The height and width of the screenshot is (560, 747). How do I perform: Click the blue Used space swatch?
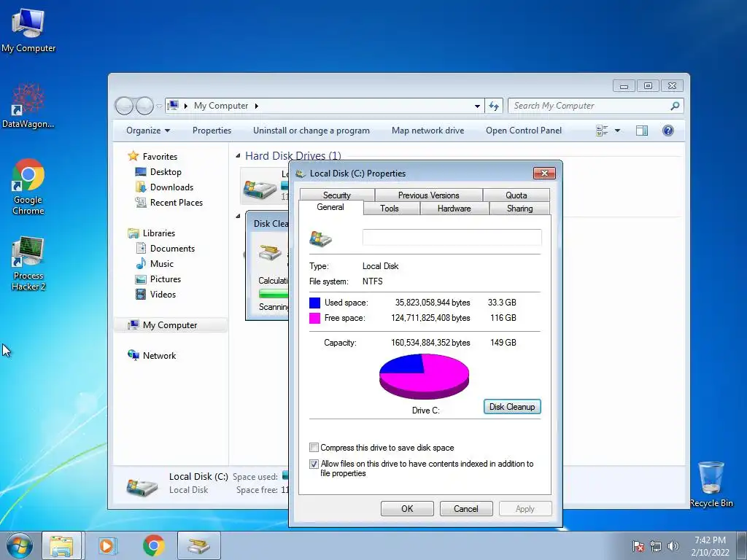click(x=314, y=303)
